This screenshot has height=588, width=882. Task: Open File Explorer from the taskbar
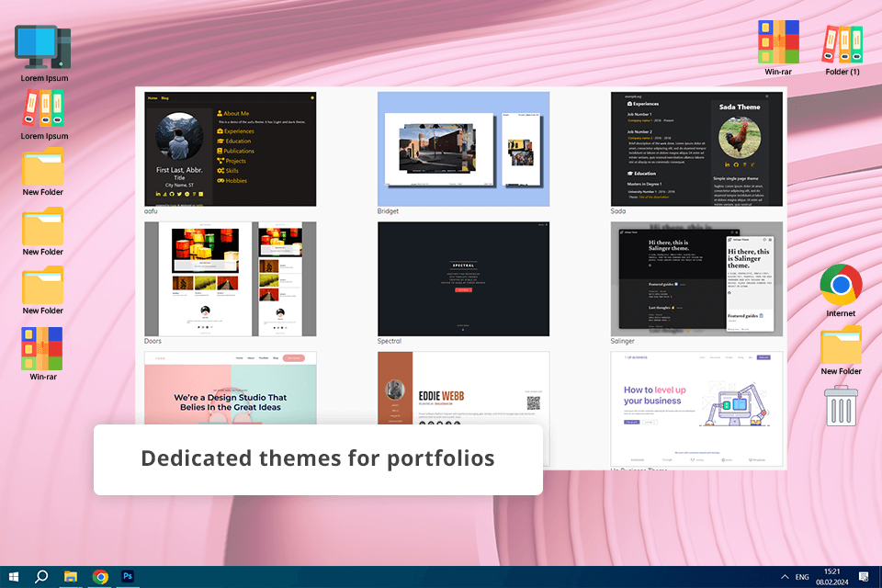click(x=71, y=577)
